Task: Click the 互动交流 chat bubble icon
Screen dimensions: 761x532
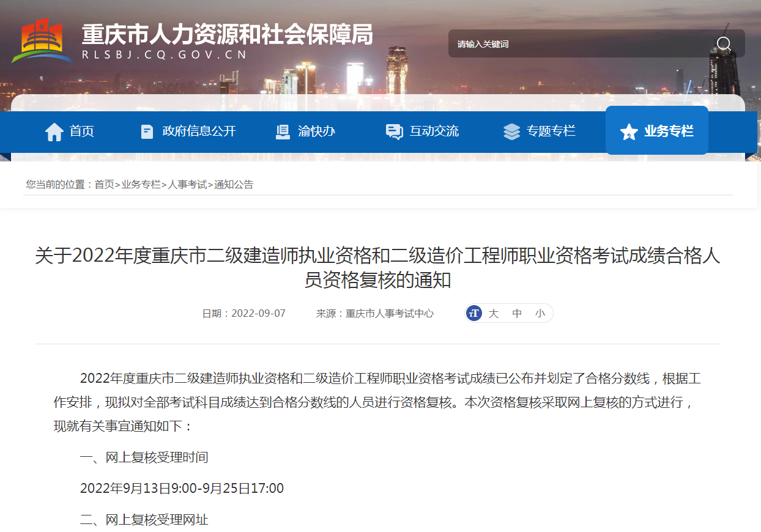Action: [x=395, y=131]
